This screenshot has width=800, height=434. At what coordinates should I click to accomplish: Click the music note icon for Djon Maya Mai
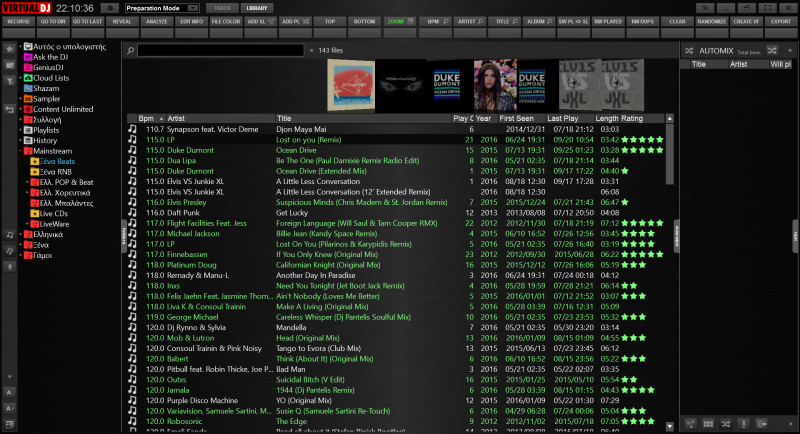tap(132, 129)
